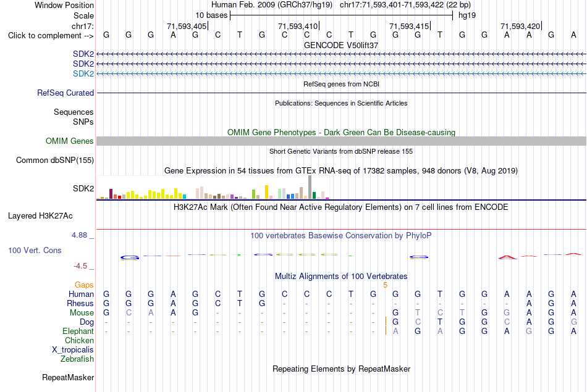Click the Common dbSNP(155) label

coord(54,160)
